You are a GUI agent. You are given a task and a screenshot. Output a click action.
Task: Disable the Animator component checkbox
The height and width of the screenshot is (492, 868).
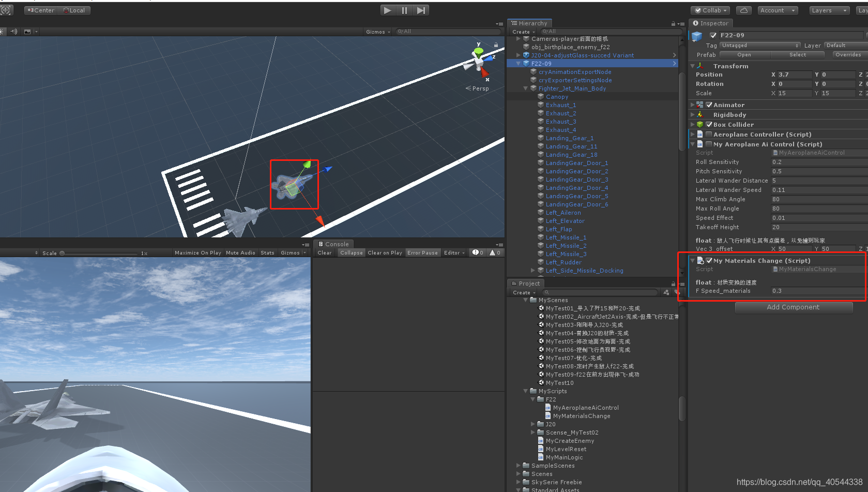point(709,105)
